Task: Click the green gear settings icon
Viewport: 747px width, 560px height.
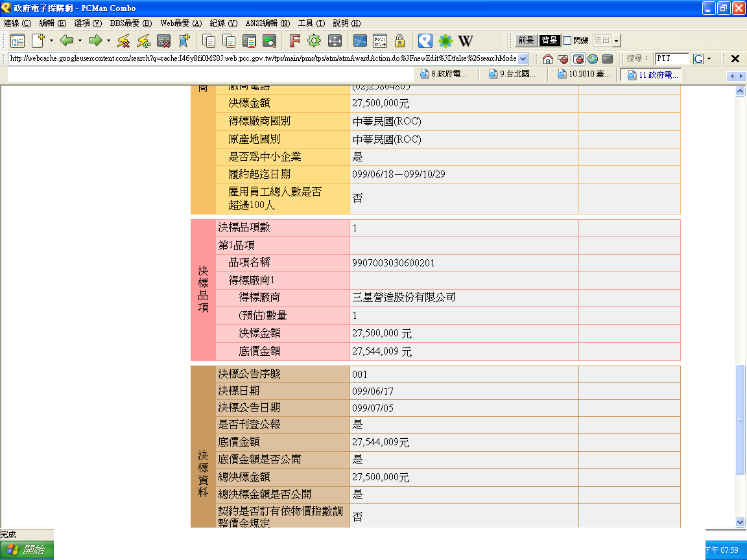Action: pos(314,41)
